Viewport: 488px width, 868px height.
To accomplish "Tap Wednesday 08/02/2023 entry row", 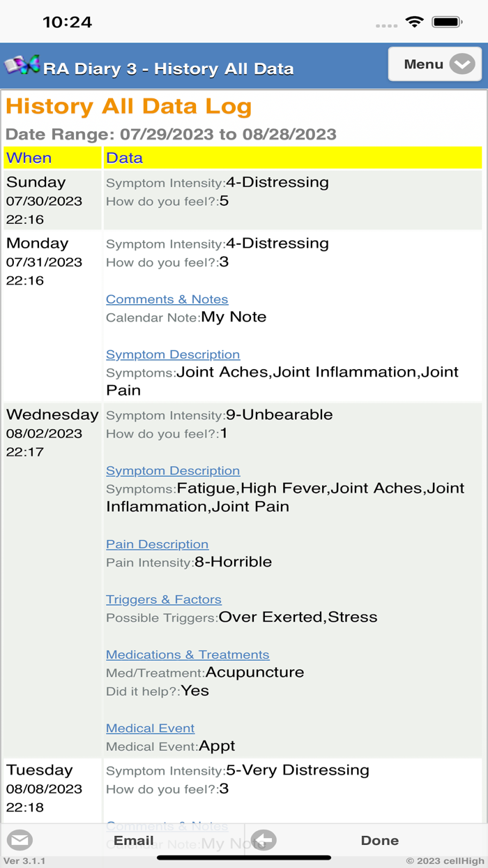I will pos(52,433).
